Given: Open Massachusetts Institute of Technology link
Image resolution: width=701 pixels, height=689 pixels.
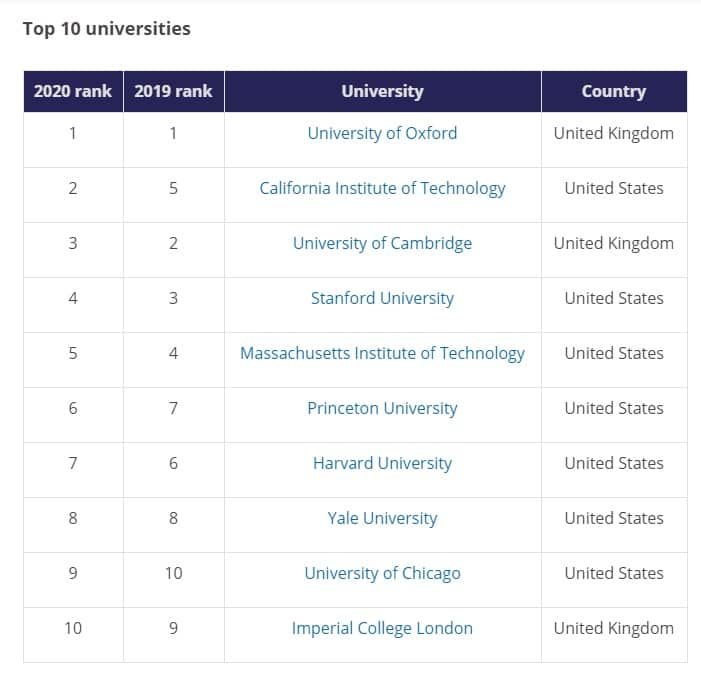Looking at the screenshot, I should tap(382, 353).
